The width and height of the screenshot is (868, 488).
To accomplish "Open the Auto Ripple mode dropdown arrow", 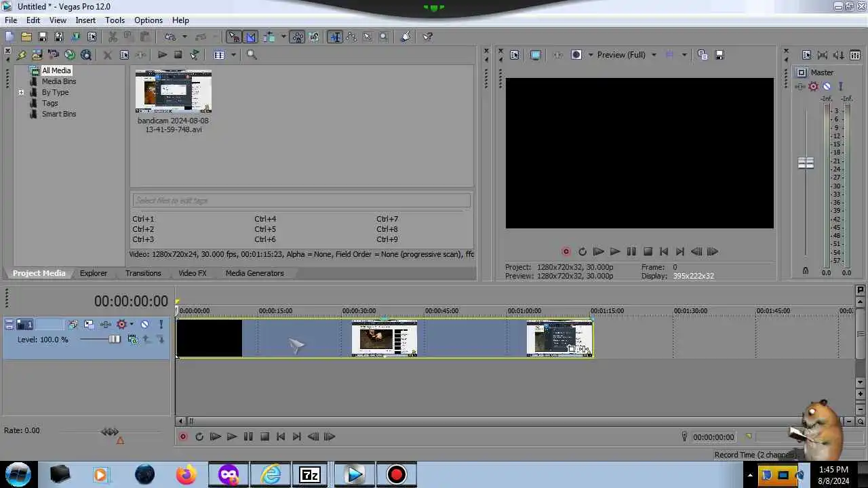I will click(283, 37).
